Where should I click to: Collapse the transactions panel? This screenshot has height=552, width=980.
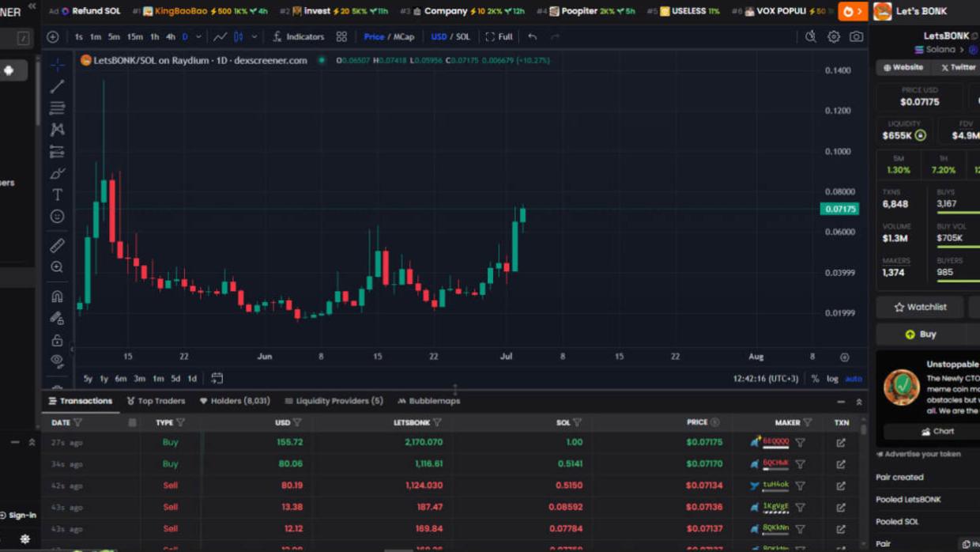point(841,402)
